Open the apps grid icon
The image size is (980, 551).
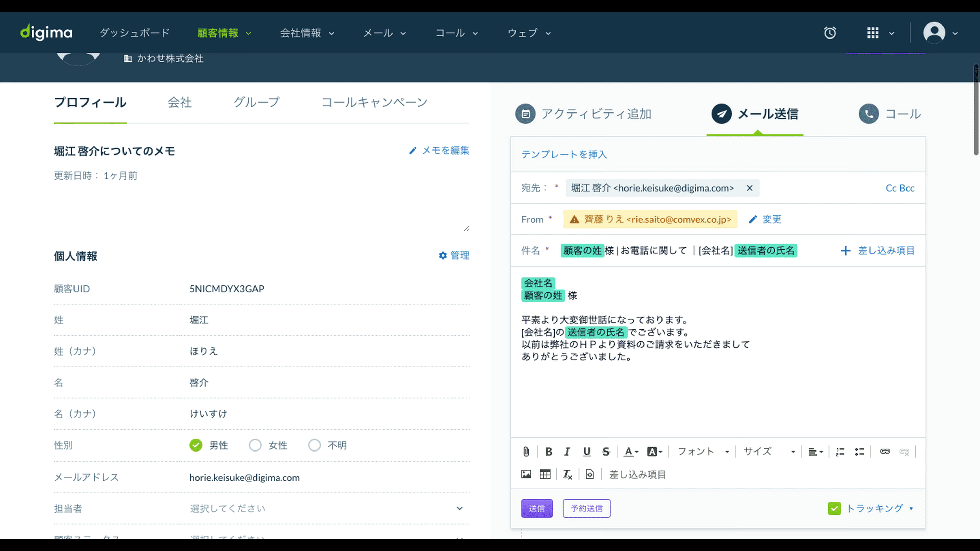click(x=873, y=33)
